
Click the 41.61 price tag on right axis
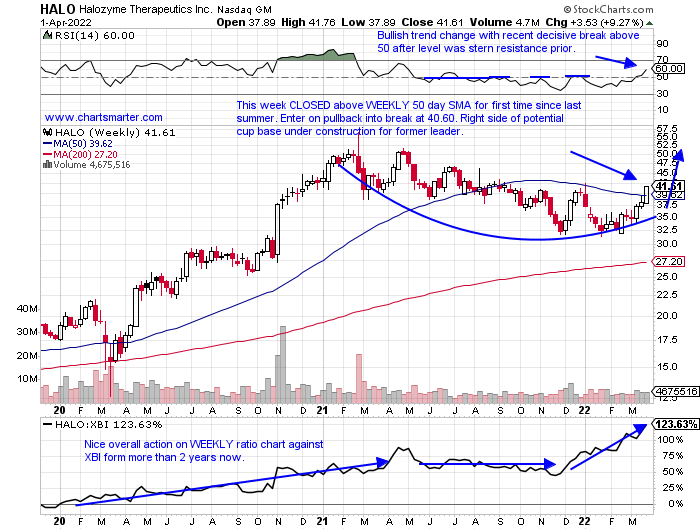point(668,186)
